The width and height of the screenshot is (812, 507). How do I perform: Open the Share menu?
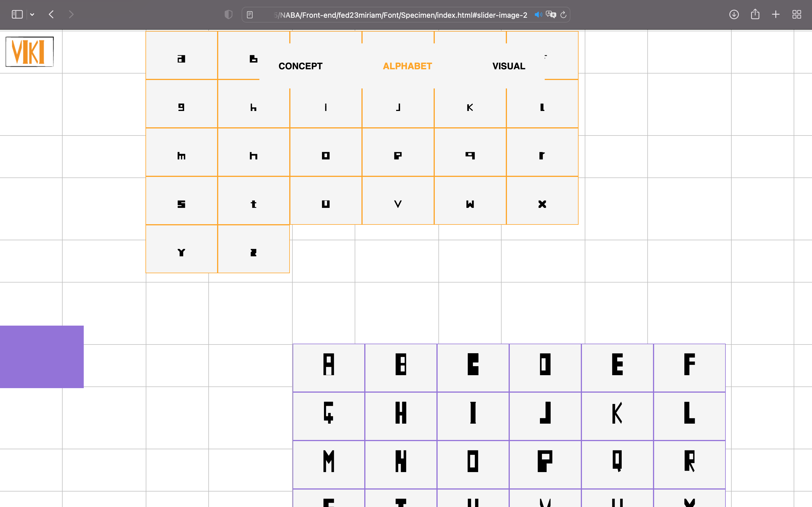click(755, 14)
